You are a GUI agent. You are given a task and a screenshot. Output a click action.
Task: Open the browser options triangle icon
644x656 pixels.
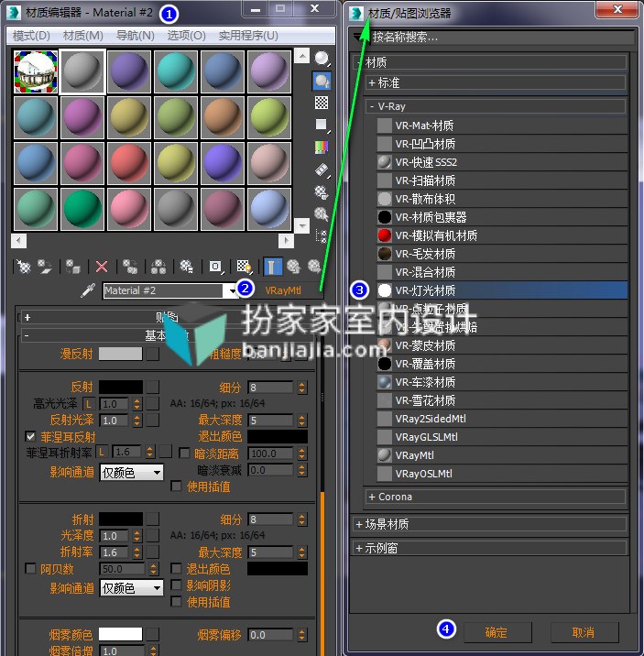point(358,37)
